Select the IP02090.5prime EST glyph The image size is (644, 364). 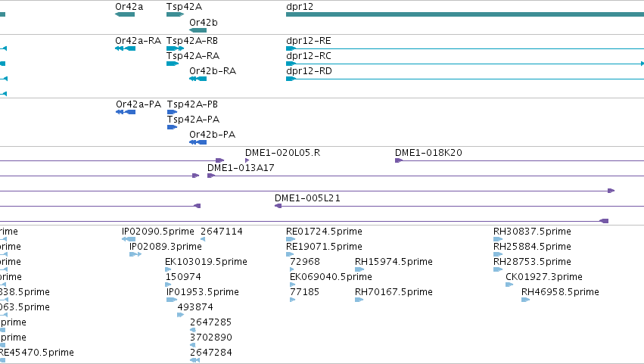[129, 239]
